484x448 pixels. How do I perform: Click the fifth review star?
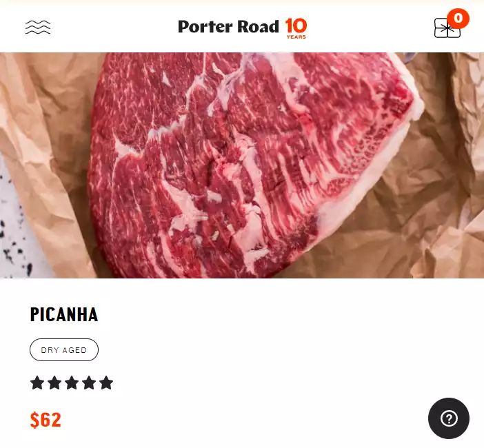106,383
